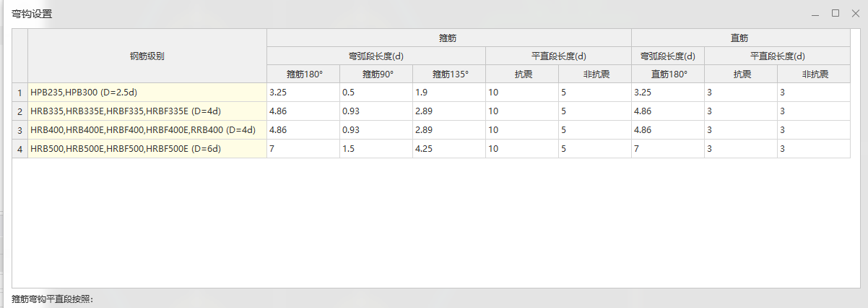Edit HRB335 箍筋90° value 0.93

pos(376,111)
